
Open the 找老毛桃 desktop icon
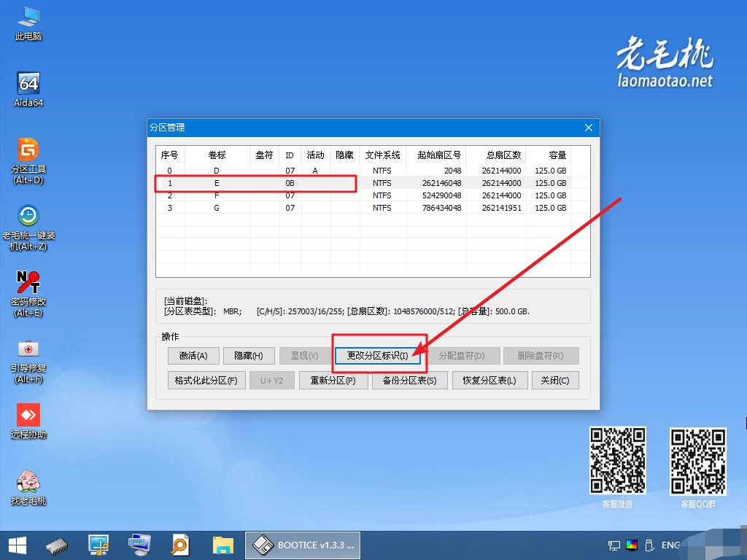tap(28, 487)
